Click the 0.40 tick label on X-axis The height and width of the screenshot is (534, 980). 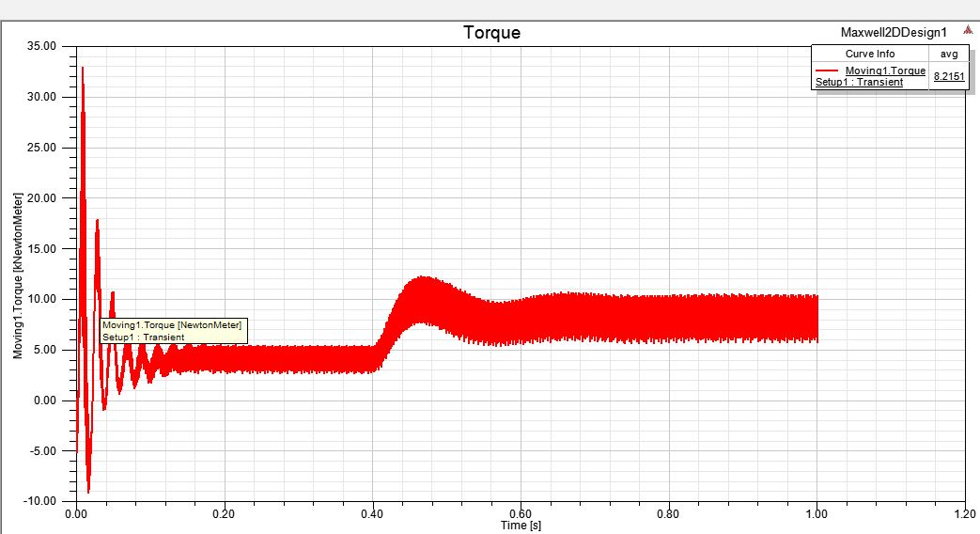[x=372, y=515]
